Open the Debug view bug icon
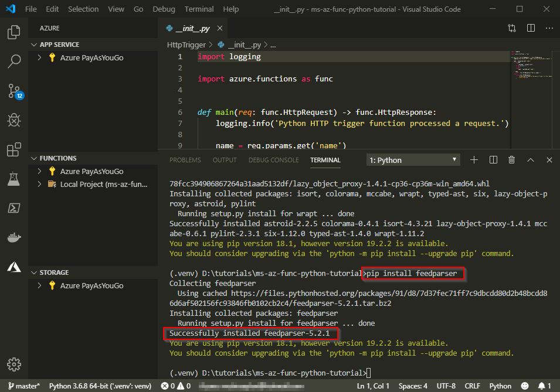The width and height of the screenshot is (560, 392). point(14,120)
